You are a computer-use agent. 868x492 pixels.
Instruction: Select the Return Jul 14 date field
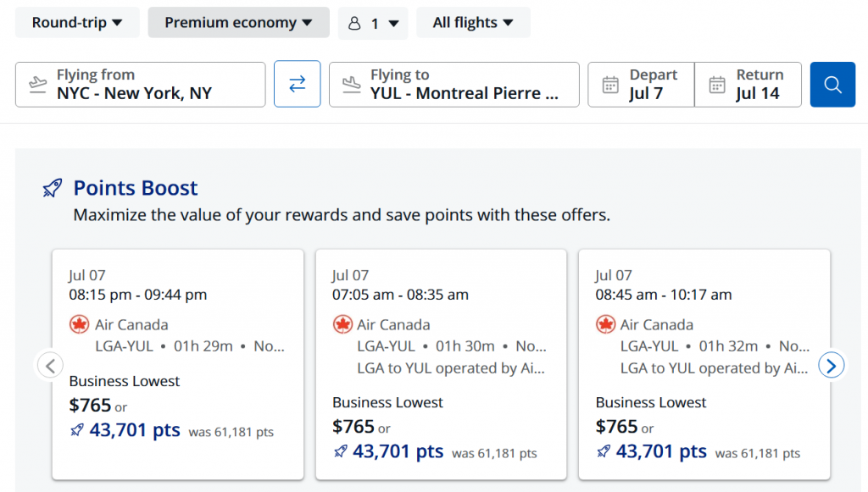[x=748, y=85]
